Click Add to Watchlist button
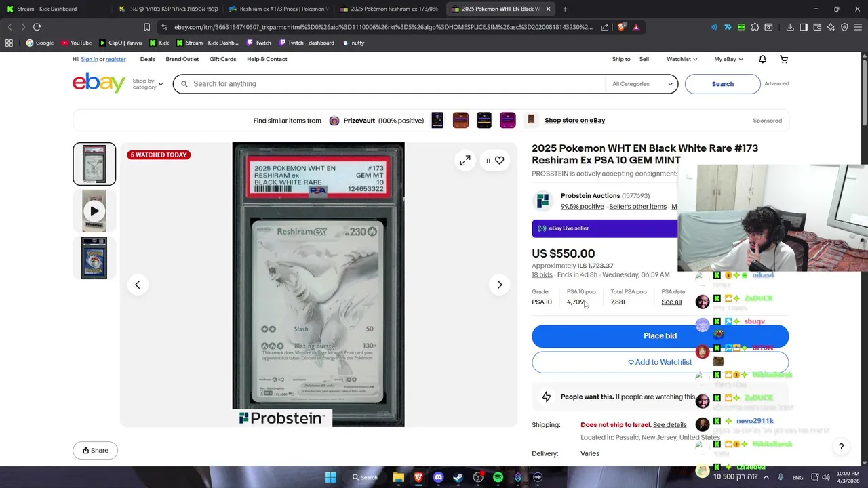868x488 pixels. (x=660, y=362)
